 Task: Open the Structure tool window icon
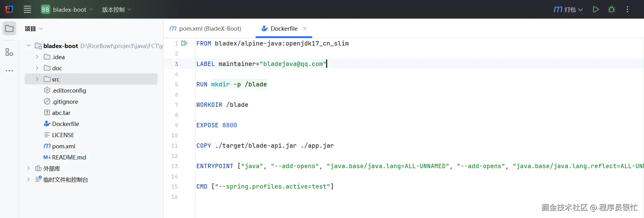(x=9, y=52)
